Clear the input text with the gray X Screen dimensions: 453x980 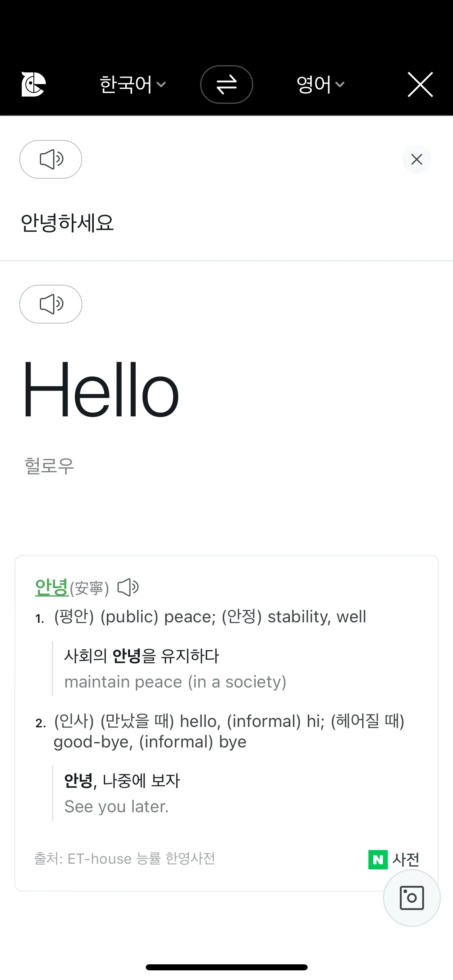point(417,159)
